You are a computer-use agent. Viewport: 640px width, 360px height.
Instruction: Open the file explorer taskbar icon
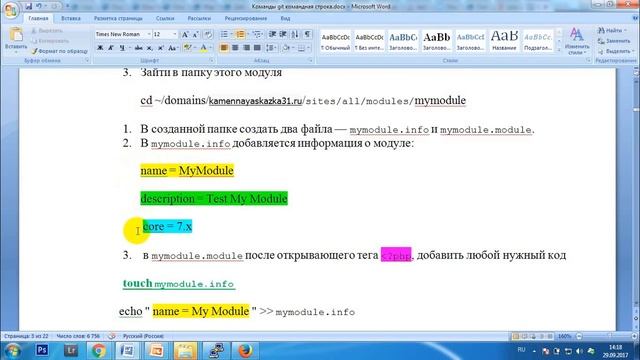pyautogui.click(x=185, y=350)
